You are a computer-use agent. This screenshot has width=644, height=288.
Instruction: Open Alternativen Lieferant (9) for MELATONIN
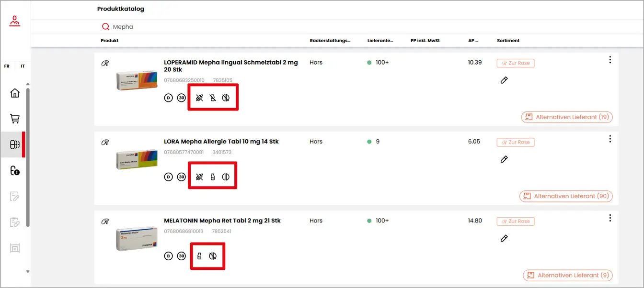tap(568, 275)
